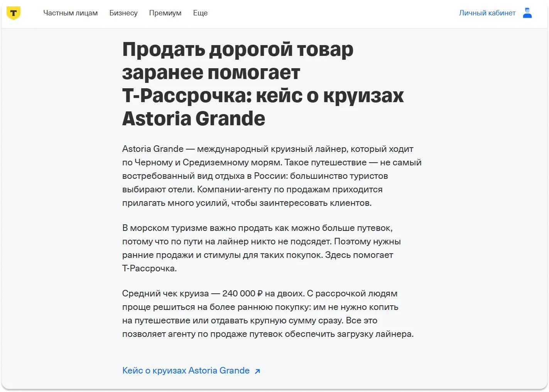Click the paragraph starting В морском туризме
Image resolution: width=549 pixels, height=392 pixels.
[x=261, y=248]
